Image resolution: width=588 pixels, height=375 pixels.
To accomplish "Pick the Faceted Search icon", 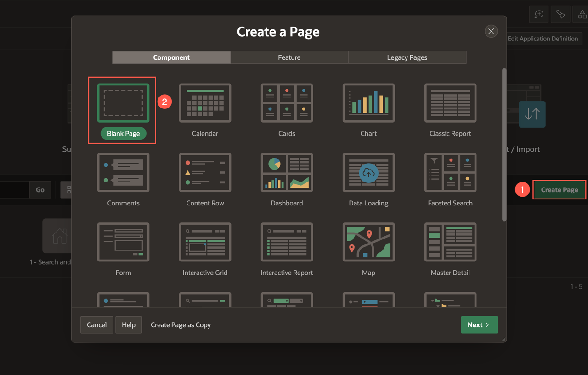I will pos(450,172).
